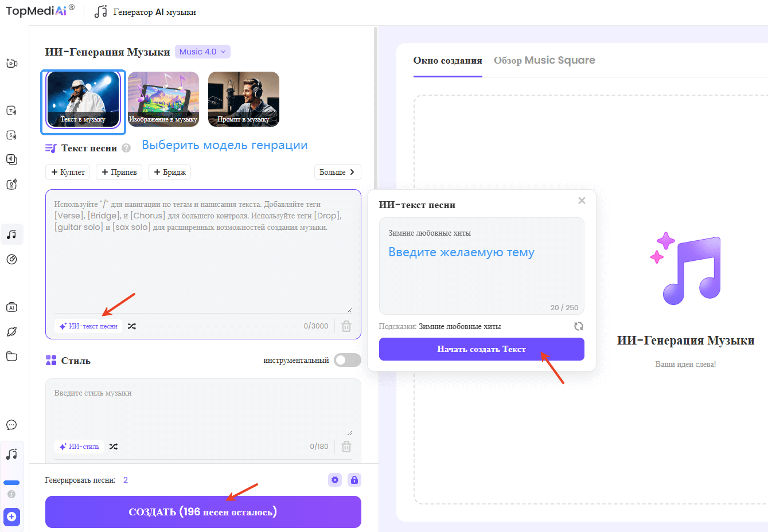The image size is (768, 532).
Task: Click the СОЗДАТЬ 196 песен осталось button
Action: pos(203,512)
